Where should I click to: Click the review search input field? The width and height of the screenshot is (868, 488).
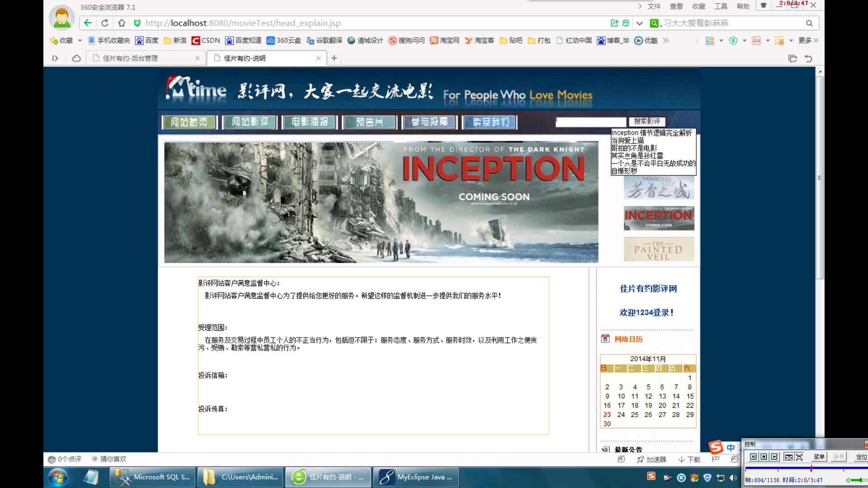591,122
